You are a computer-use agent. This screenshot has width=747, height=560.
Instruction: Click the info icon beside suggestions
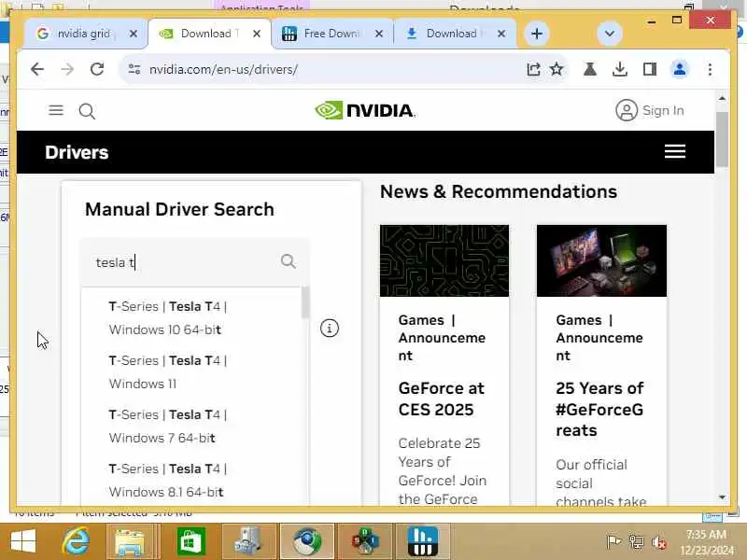click(x=330, y=329)
